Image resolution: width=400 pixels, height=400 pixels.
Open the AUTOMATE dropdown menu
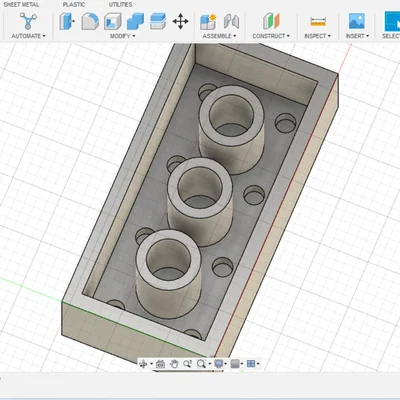point(29,36)
